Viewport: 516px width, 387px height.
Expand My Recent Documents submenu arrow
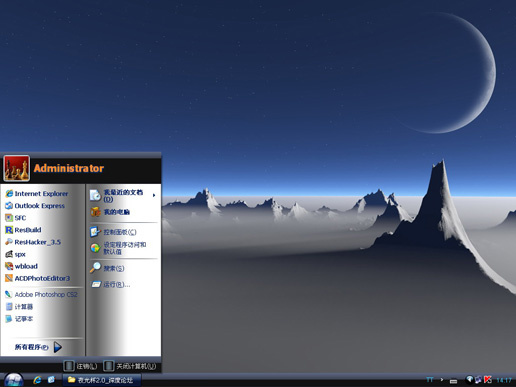(x=154, y=195)
